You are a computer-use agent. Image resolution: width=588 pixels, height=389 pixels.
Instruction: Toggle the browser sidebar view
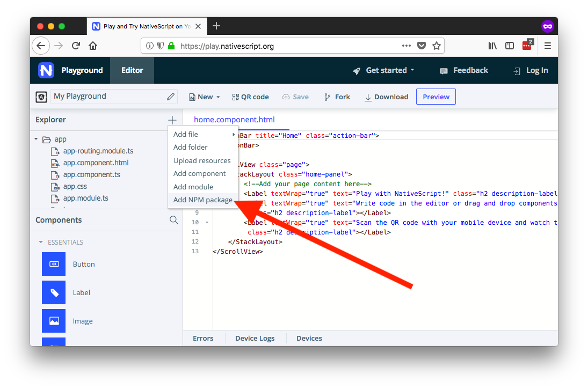pyautogui.click(x=509, y=46)
